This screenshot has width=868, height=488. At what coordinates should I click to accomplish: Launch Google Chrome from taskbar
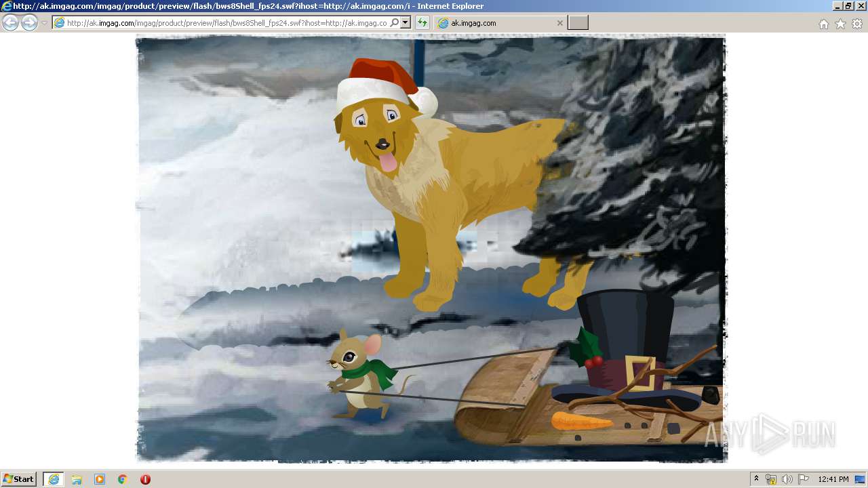(123, 479)
